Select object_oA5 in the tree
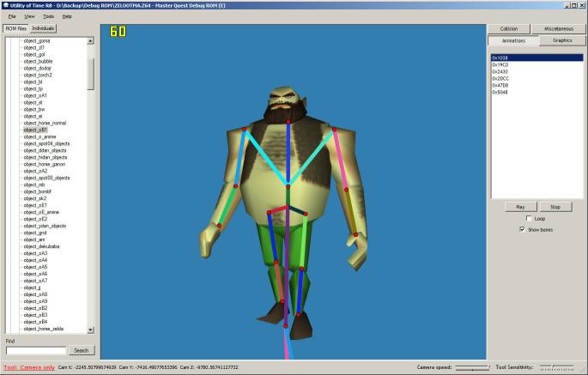The width and height of the screenshot is (588, 375). (x=35, y=267)
